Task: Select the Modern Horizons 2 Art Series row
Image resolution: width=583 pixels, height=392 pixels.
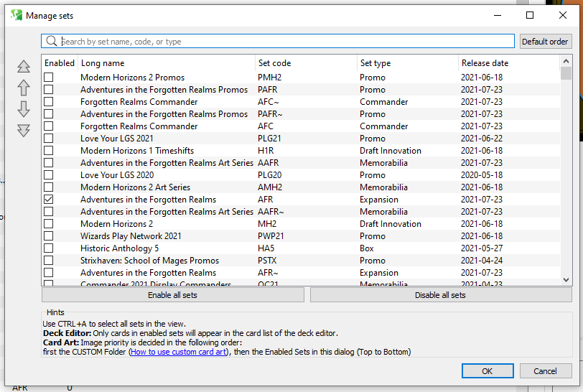Action: [301, 187]
